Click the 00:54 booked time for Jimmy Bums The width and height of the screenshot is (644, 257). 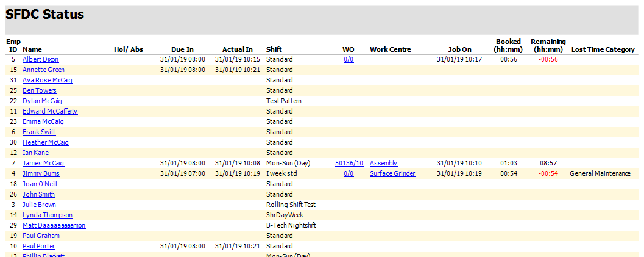point(509,173)
